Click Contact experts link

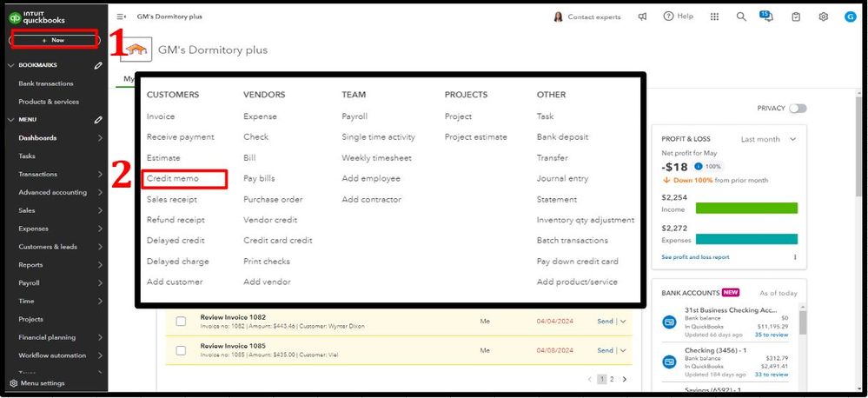[594, 17]
